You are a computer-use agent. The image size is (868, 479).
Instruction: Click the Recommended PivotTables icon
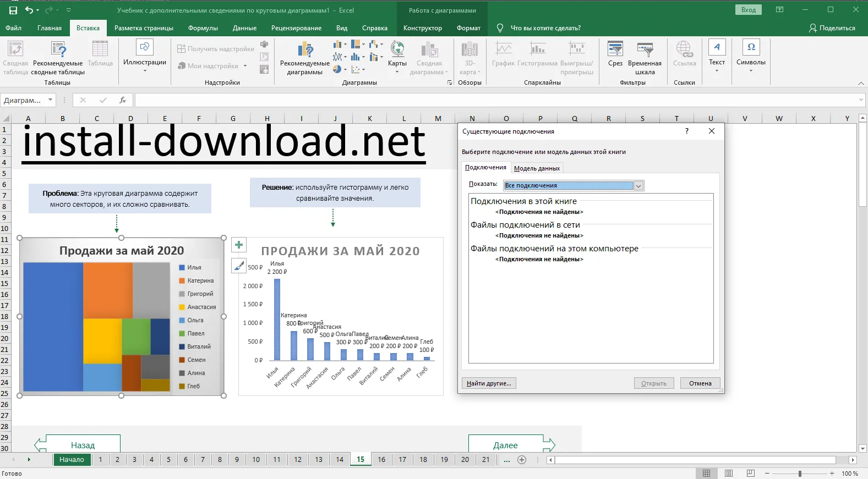pyautogui.click(x=58, y=51)
